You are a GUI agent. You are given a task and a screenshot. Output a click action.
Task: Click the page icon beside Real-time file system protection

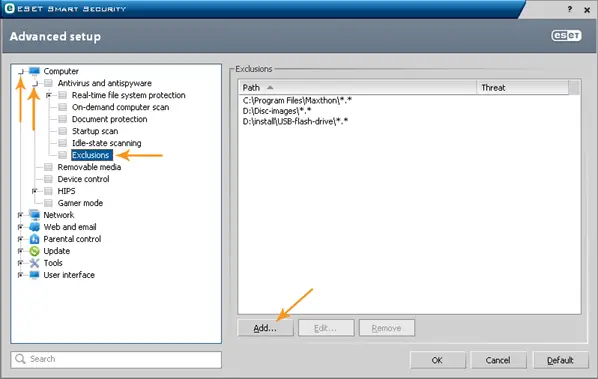coord(63,95)
